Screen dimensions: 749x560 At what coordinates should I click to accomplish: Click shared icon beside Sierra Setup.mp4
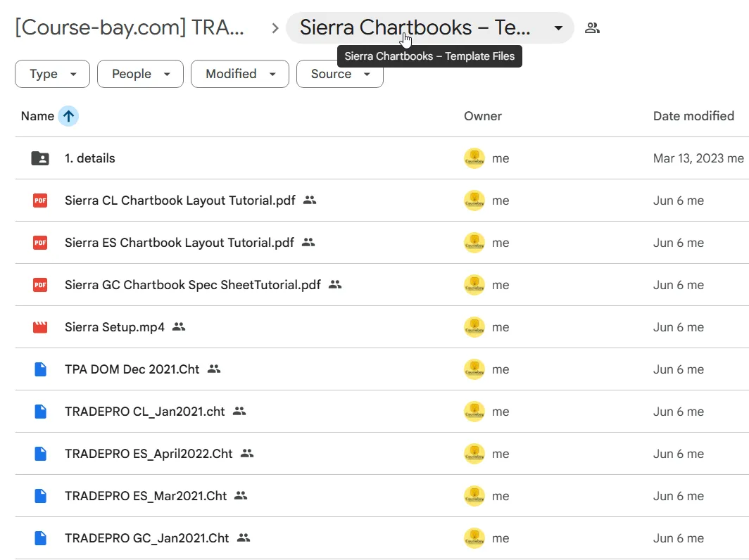[x=179, y=326]
